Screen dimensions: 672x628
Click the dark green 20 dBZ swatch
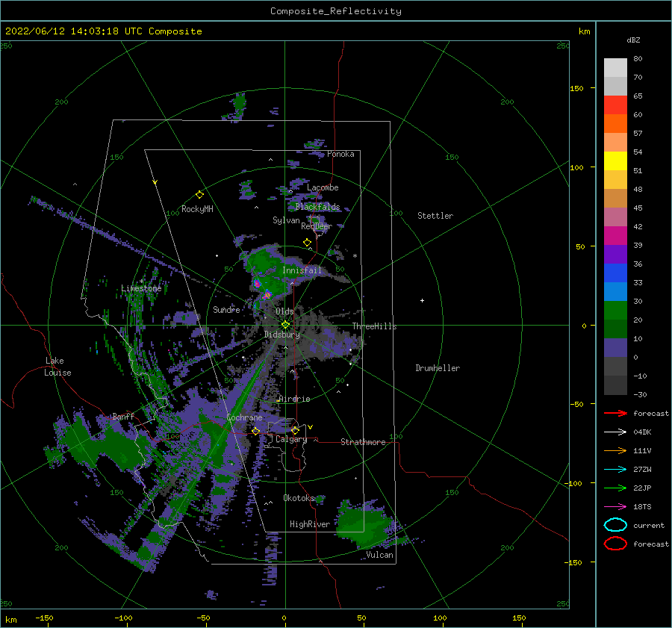[615, 329]
